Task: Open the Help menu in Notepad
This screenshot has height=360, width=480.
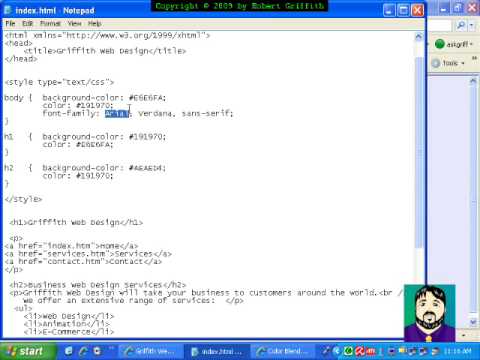Action: (x=95, y=23)
